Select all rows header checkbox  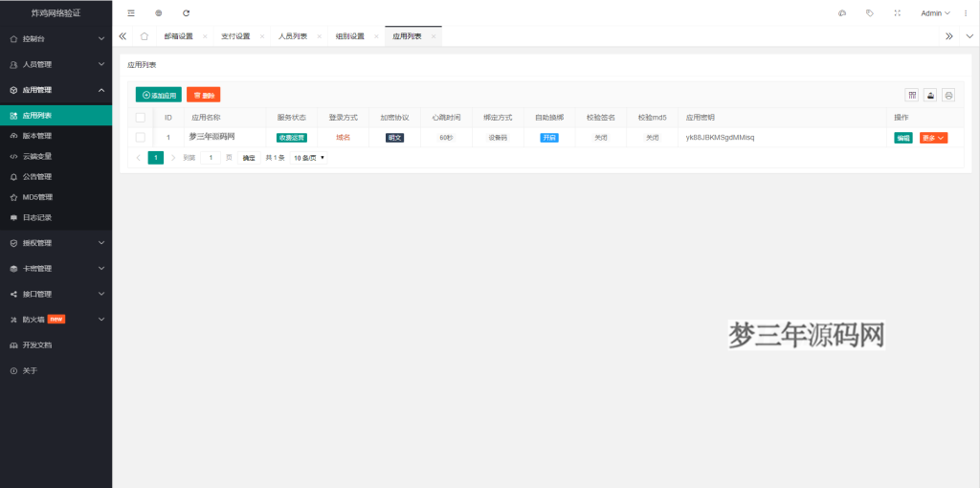(140, 118)
